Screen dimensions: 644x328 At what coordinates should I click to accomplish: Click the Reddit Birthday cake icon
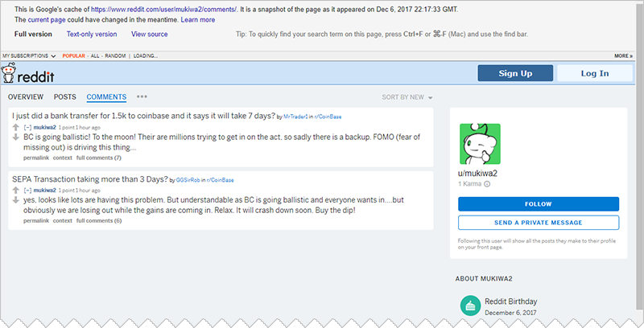[x=469, y=305]
